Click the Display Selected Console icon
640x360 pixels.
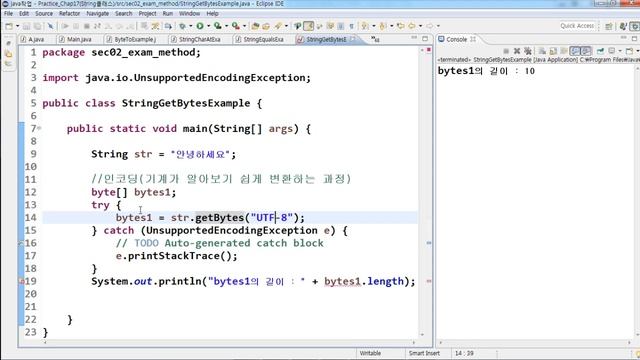pos(611,51)
